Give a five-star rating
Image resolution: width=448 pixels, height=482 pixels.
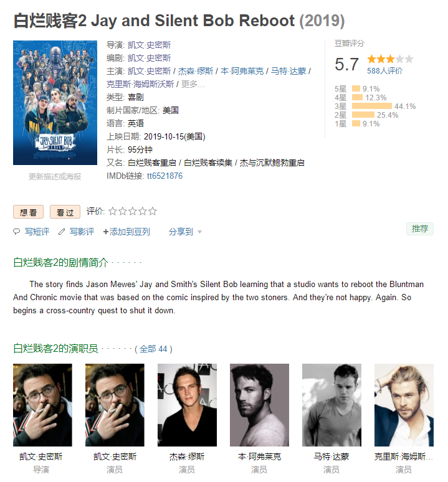(x=153, y=211)
